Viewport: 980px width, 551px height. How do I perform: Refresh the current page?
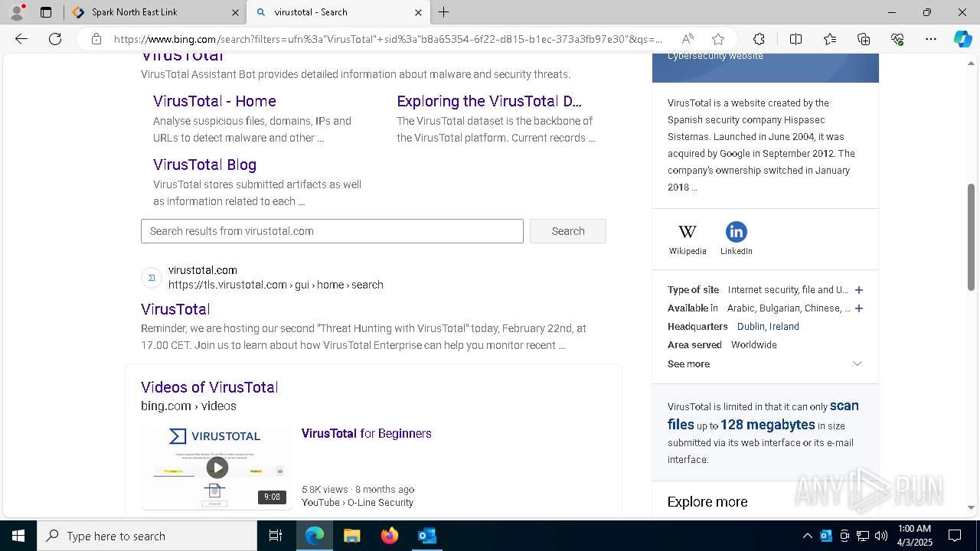55,39
